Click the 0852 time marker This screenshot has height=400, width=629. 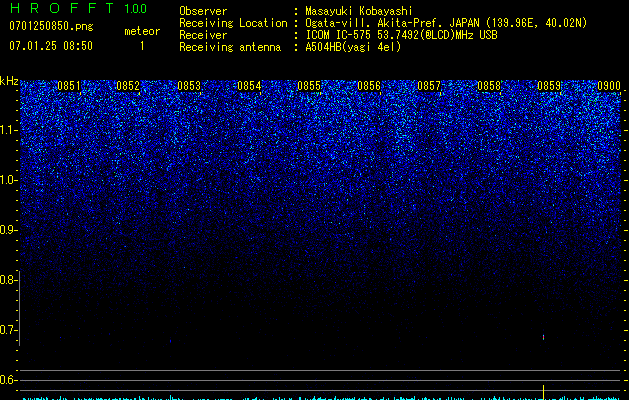(128, 86)
